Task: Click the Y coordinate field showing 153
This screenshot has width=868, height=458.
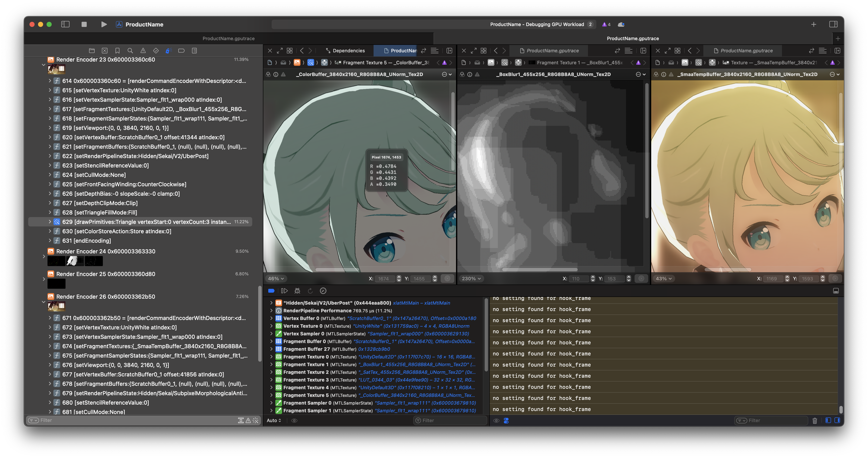Action: tap(615, 279)
